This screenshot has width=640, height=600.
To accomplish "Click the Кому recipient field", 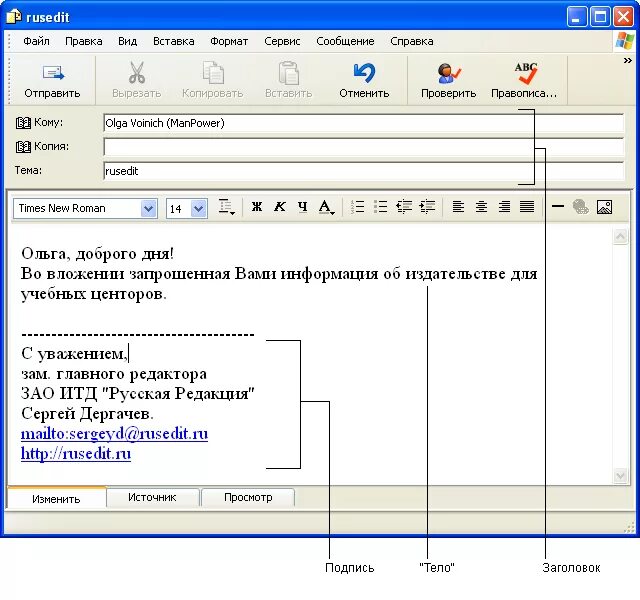I will 363,123.
